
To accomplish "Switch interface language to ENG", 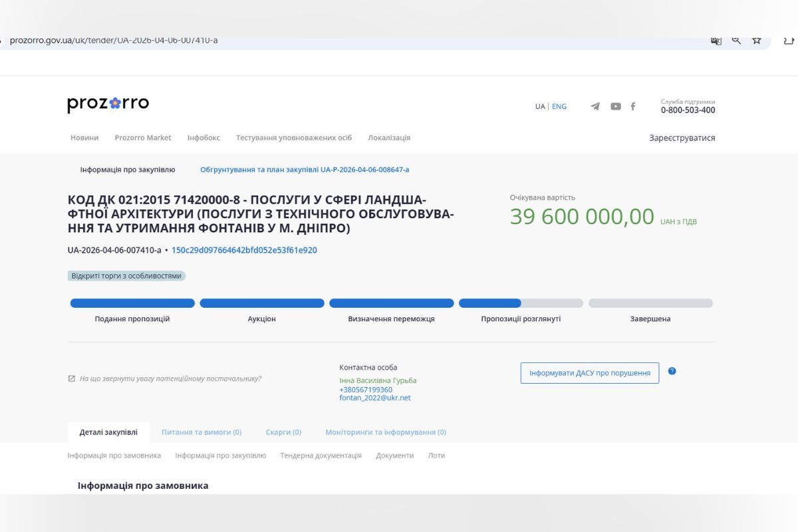I will pyautogui.click(x=559, y=106).
